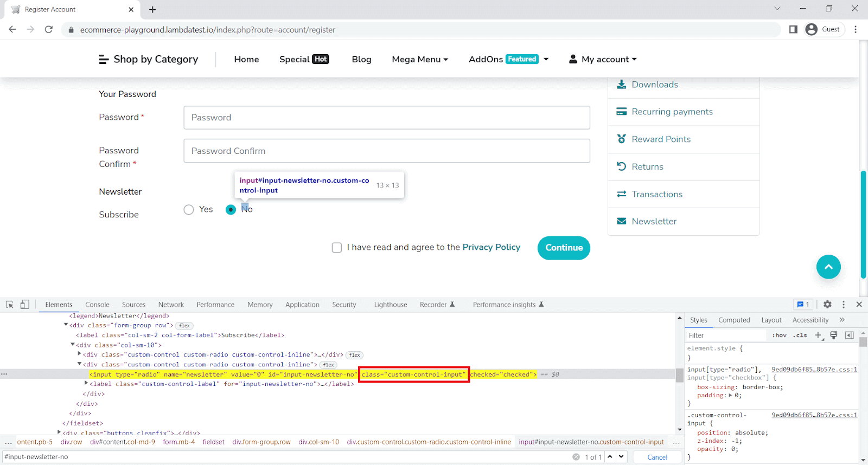Expand the form-group row div node
The height and width of the screenshot is (465, 868).
coord(66,325)
